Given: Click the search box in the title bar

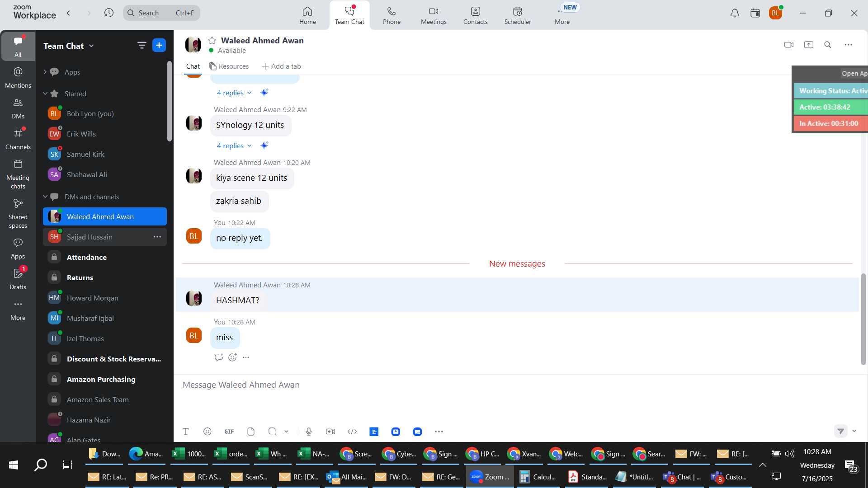Looking at the screenshot, I should pyautogui.click(x=161, y=13).
